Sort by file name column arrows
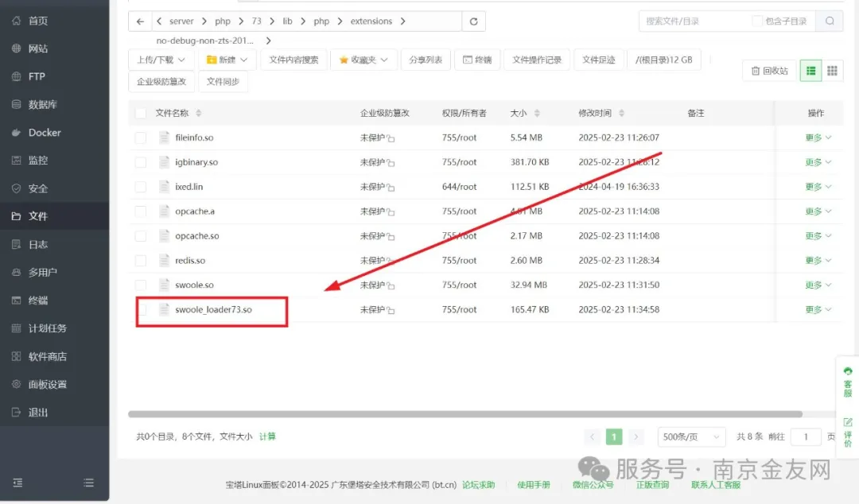The width and height of the screenshot is (859, 504). click(x=198, y=113)
